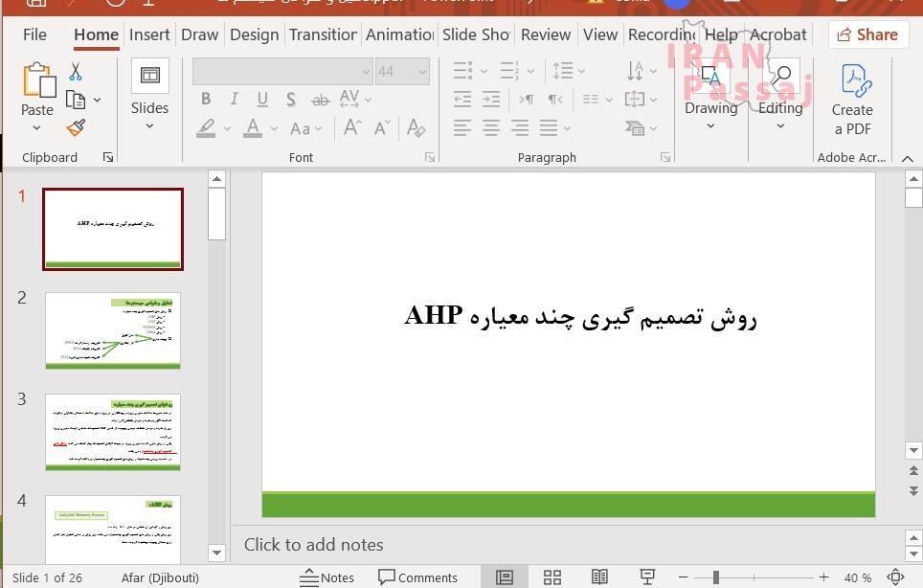Screen dimensions: 923x588
Task: Decrease list indent level
Action: [x=462, y=100]
